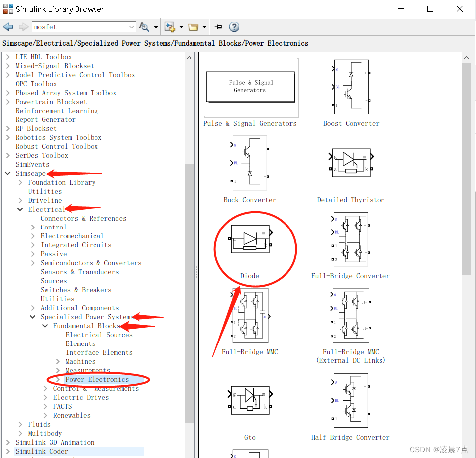Select the Detailed Thyristor block icon
This screenshot has width=476, height=458.
(351, 162)
